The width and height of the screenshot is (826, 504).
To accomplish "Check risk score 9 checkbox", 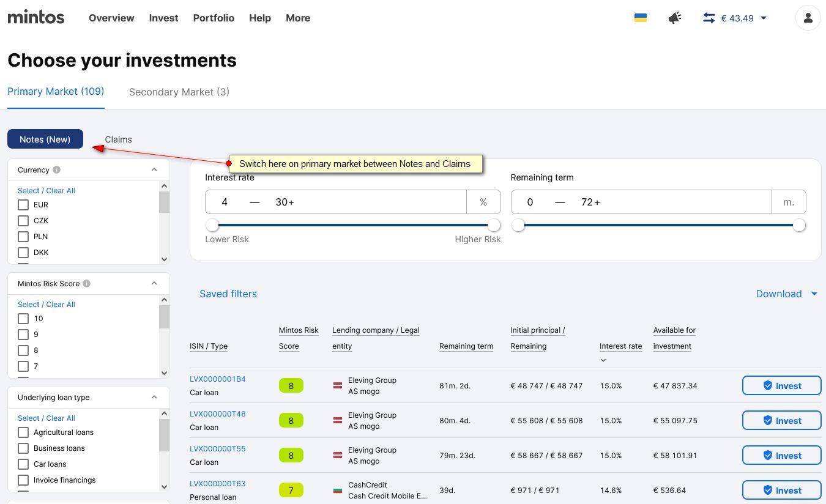I will click(x=23, y=335).
